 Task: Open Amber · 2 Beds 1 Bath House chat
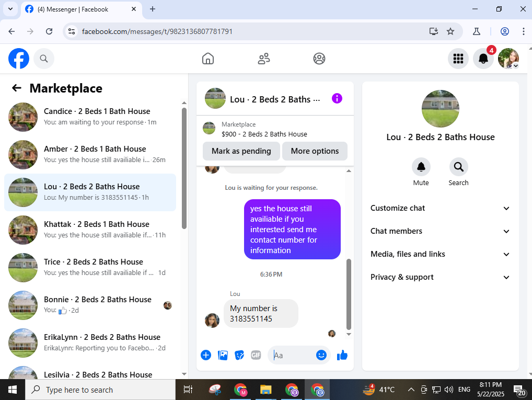click(90, 154)
